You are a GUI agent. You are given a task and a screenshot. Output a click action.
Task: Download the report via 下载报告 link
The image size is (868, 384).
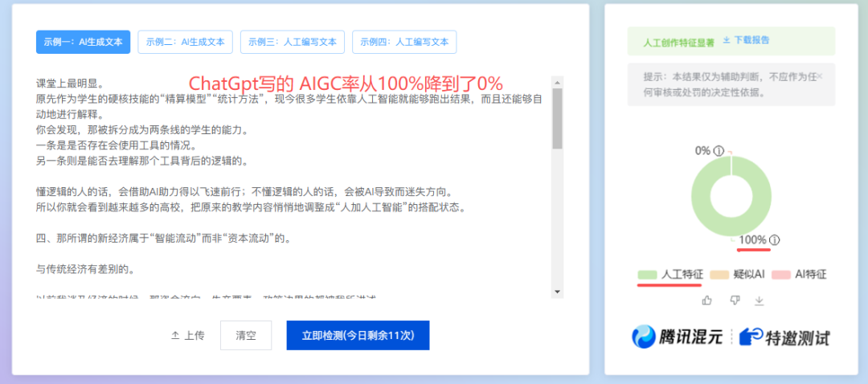746,39
